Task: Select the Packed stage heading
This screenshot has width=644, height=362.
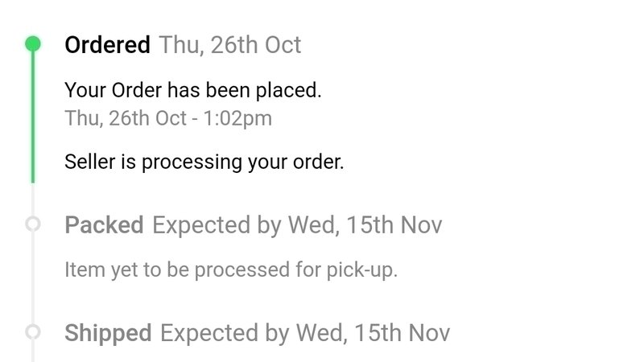Action: tap(104, 224)
